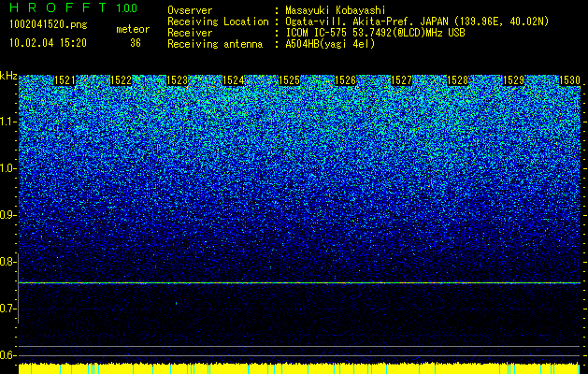Click the 0.6 frequency axis label
The width and height of the screenshot is (588, 374).
click(x=8, y=355)
